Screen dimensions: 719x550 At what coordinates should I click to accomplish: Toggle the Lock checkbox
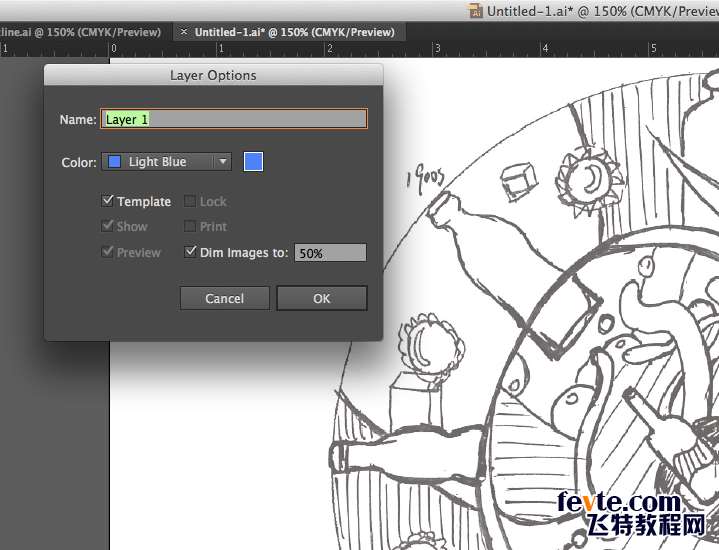pyautogui.click(x=190, y=201)
